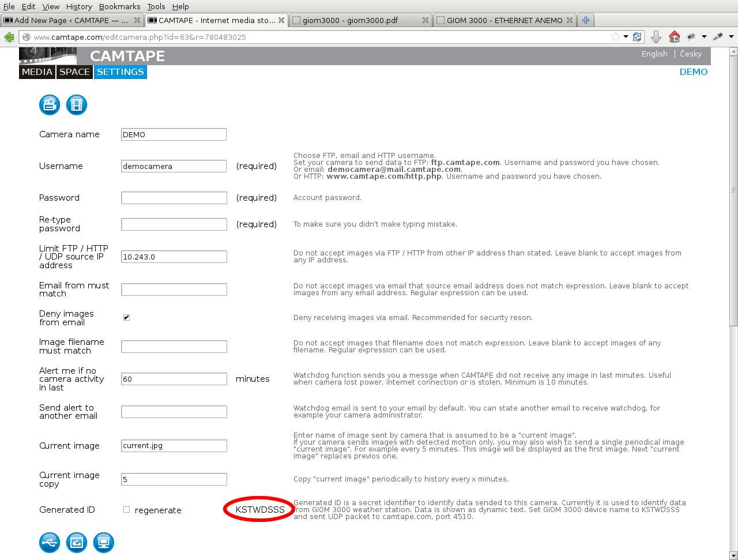Open the Edit menu
Viewport: 738px width, 560px height.
click(x=28, y=6)
